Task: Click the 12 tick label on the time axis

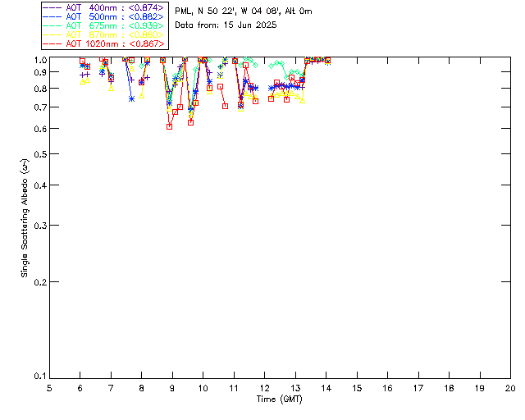Action: (264, 387)
